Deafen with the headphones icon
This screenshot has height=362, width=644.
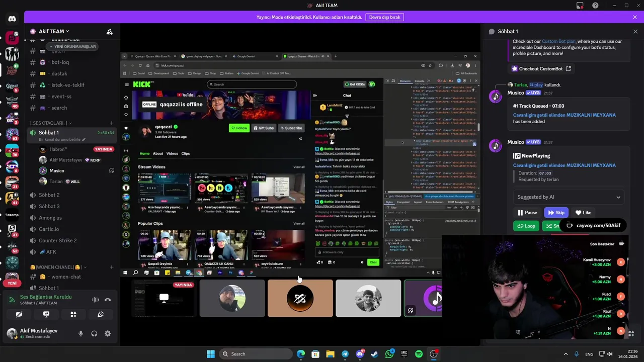[94, 333]
